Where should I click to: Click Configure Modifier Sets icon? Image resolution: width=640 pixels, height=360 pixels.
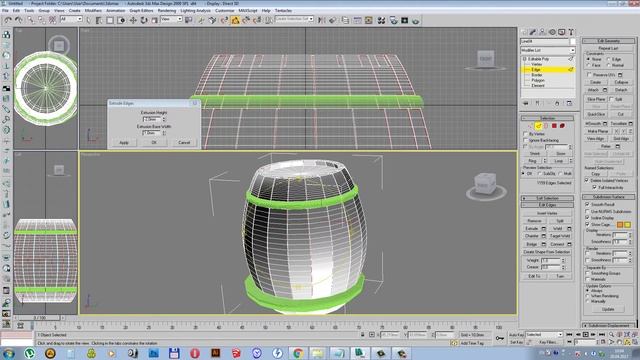(x=569, y=103)
